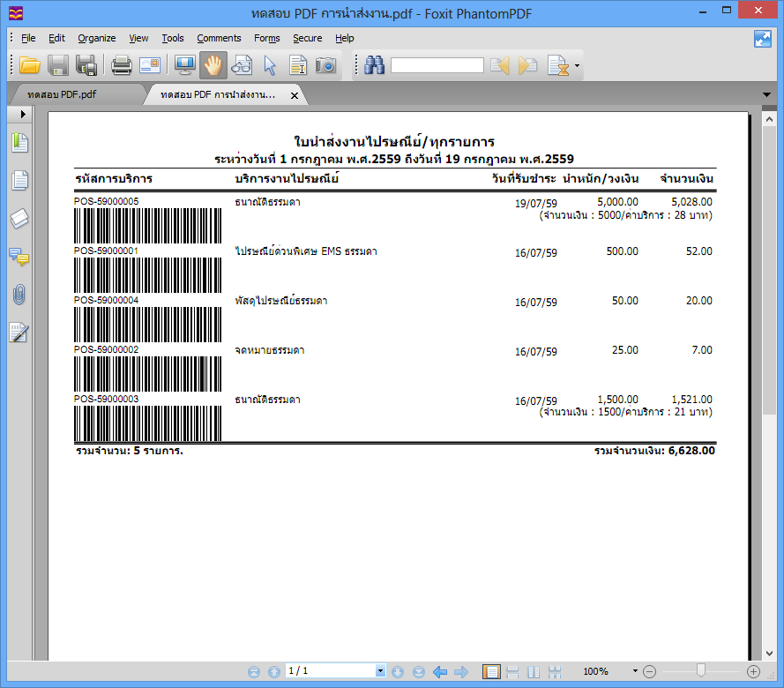Click the Save As icon
This screenshot has height=688, width=784.
(x=86, y=65)
